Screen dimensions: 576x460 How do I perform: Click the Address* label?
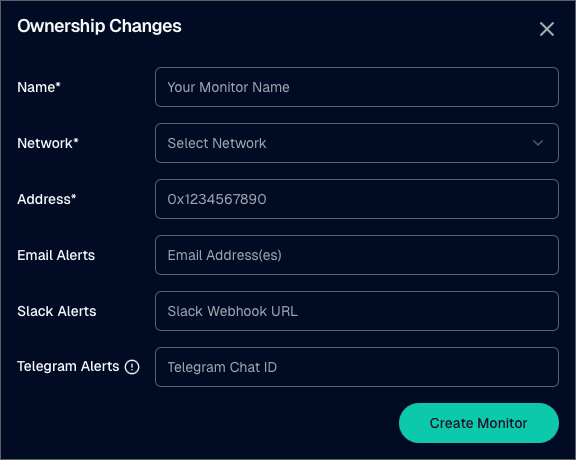[x=47, y=199]
